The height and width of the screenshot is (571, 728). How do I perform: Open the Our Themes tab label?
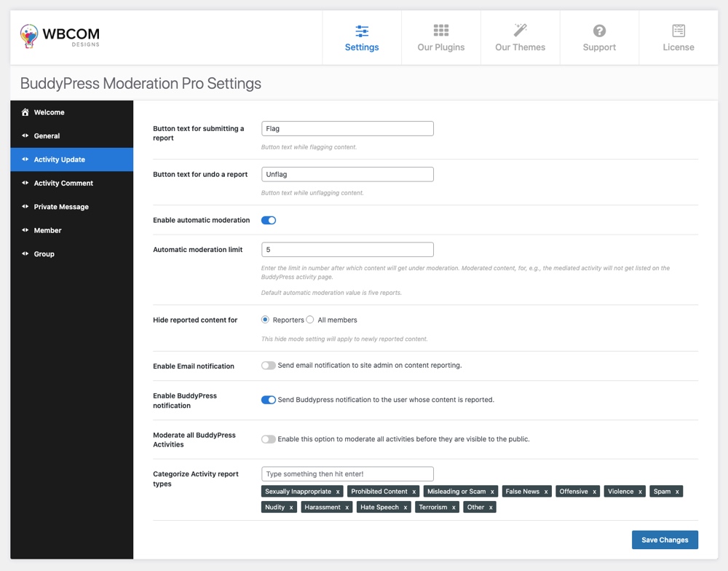click(520, 47)
